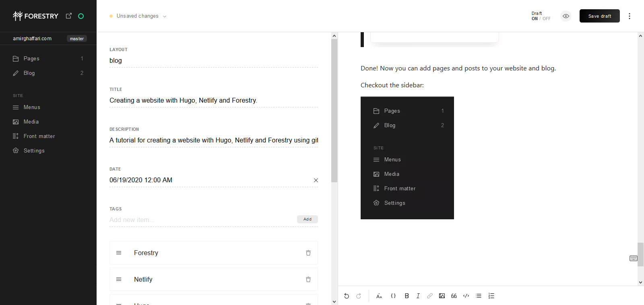This screenshot has width=644, height=305.
Task: Click the insert image icon
Action: (x=442, y=296)
